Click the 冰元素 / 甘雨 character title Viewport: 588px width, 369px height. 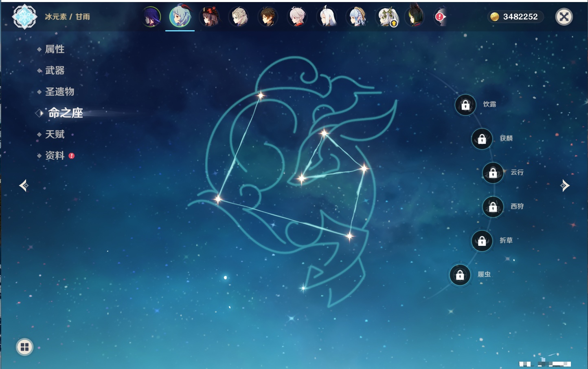pyautogui.click(x=67, y=17)
